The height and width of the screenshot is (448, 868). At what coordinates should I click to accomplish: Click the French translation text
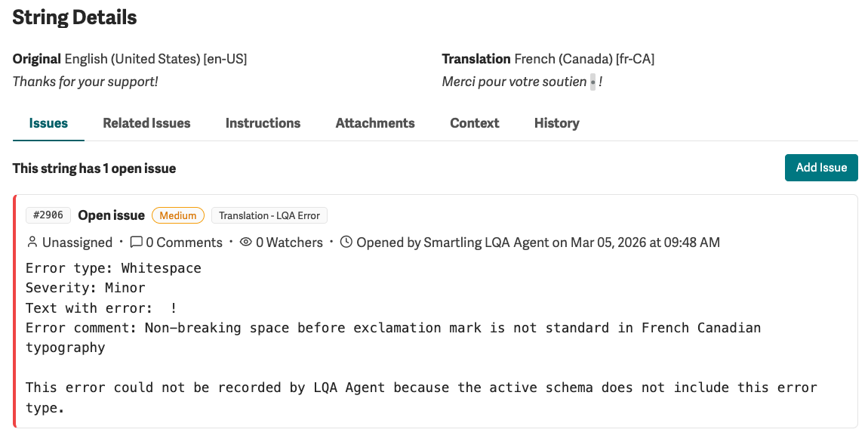pyautogui.click(x=522, y=82)
